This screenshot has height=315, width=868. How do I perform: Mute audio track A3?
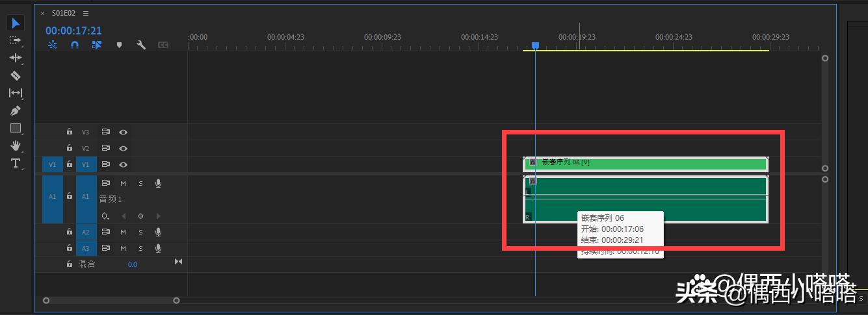(x=123, y=248)
